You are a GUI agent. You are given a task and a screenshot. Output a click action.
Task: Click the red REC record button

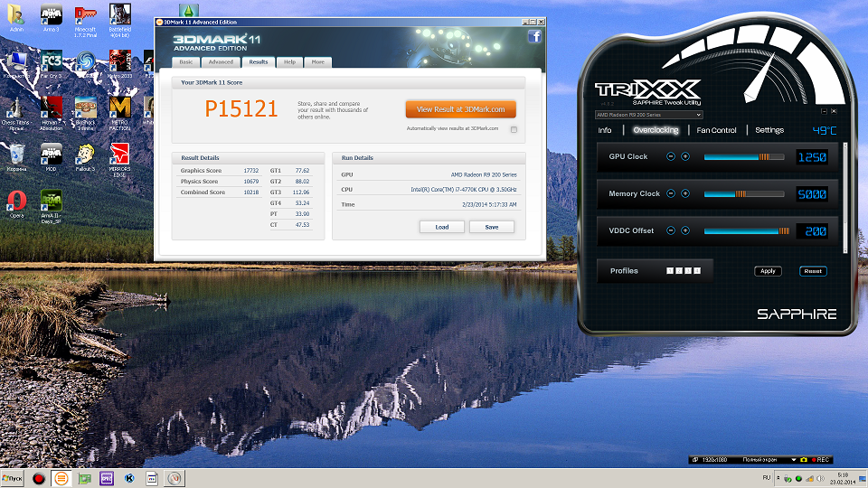[x=820, y=460]
